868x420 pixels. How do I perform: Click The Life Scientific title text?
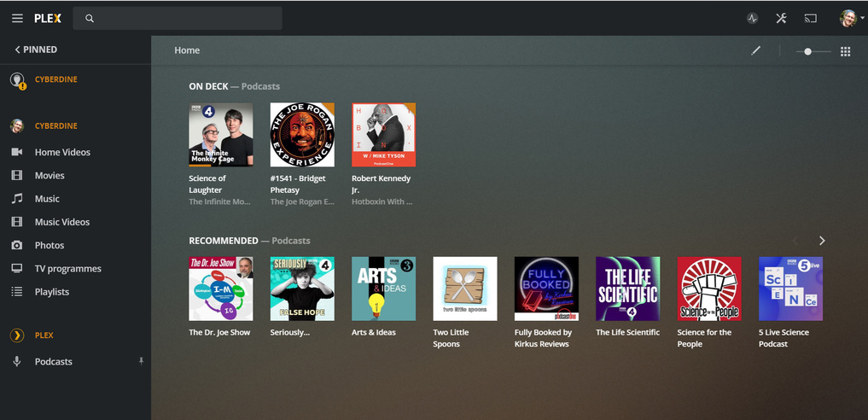pyautogui.click(x=628, y=333)
